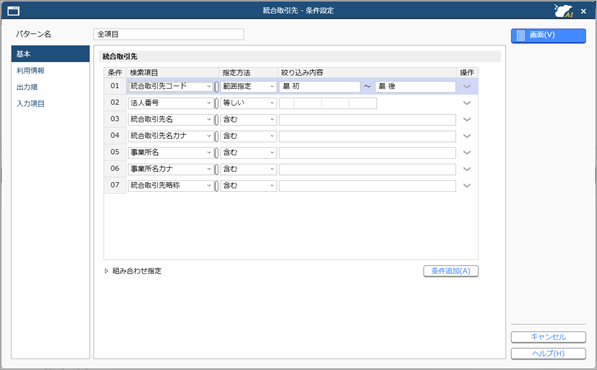Screen dimensions: 597x370
Task: Click the 事業所名 filter input field
Action: [x=367, y=153]
